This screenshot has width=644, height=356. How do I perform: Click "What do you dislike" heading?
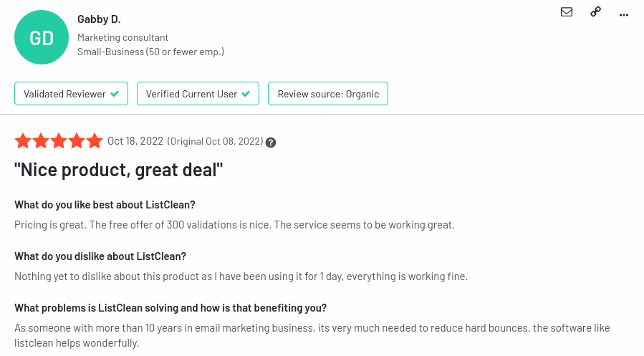pyautogui.click(x=100, y=256)
